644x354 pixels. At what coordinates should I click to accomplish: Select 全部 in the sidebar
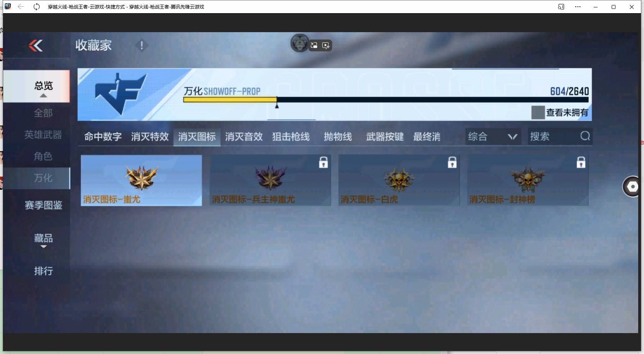(x=43, y=113)
